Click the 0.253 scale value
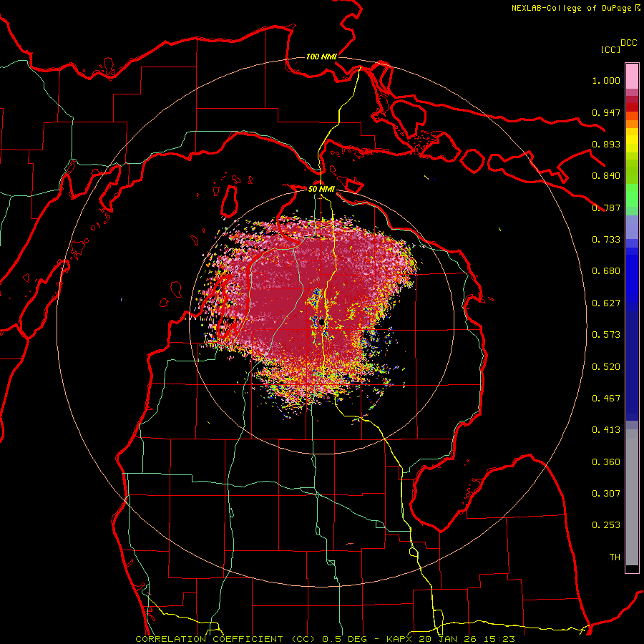 click(x=606, y=525)
